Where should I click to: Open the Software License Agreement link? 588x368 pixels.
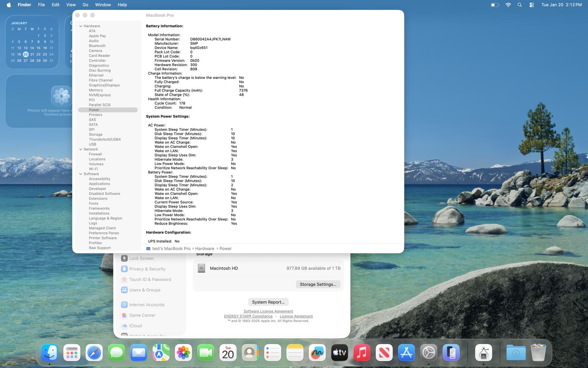tap(268, 311)
